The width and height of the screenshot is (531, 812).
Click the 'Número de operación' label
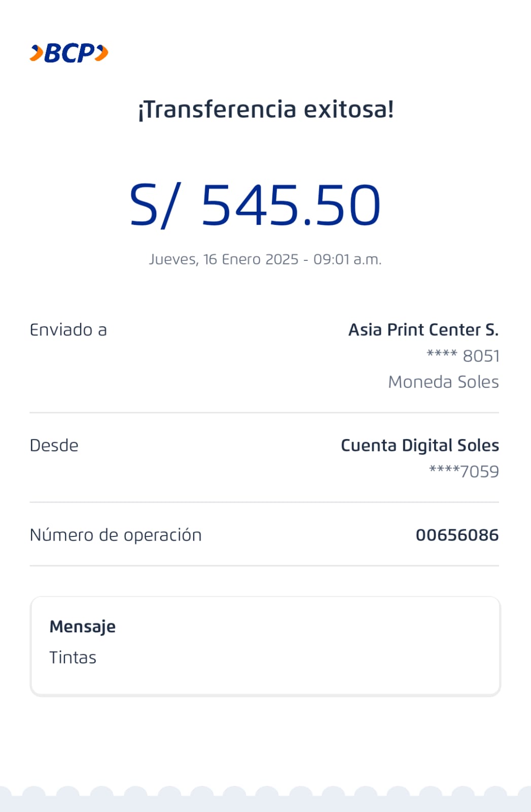[116, 535]
